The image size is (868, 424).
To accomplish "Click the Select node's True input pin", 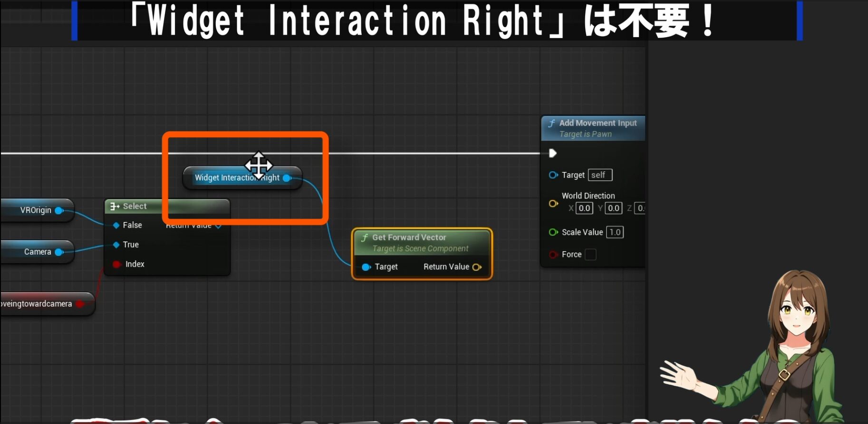I will [x=116, y=245].
